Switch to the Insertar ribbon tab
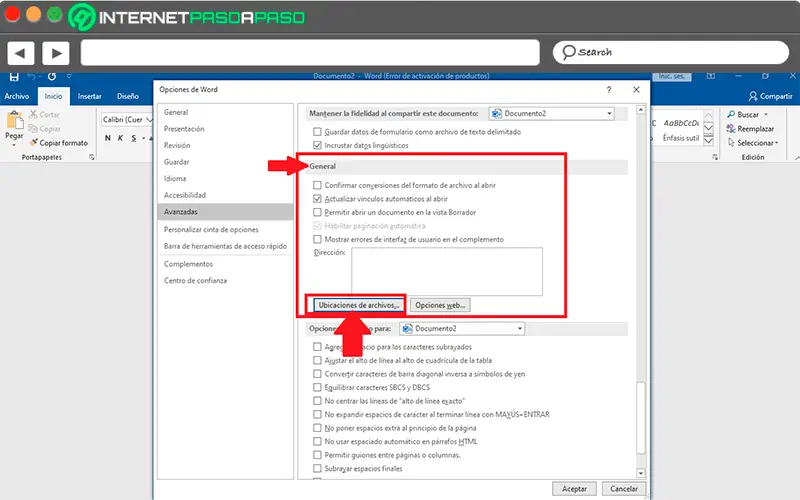 [89, 96]
